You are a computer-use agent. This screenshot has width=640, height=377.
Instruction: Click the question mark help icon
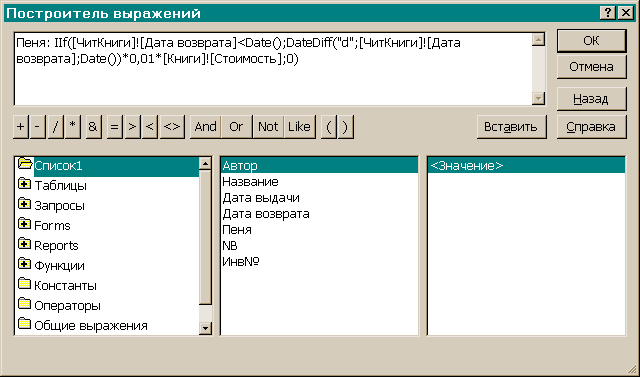click(608, 13)
